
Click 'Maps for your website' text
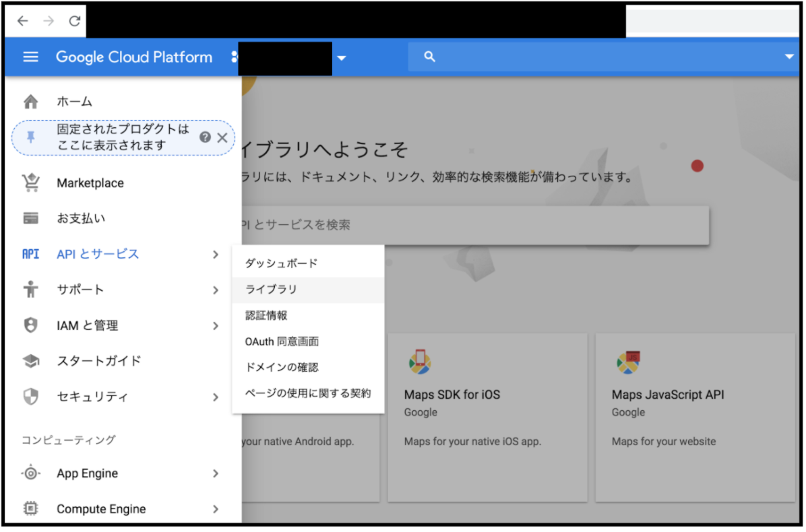point(664,442)
